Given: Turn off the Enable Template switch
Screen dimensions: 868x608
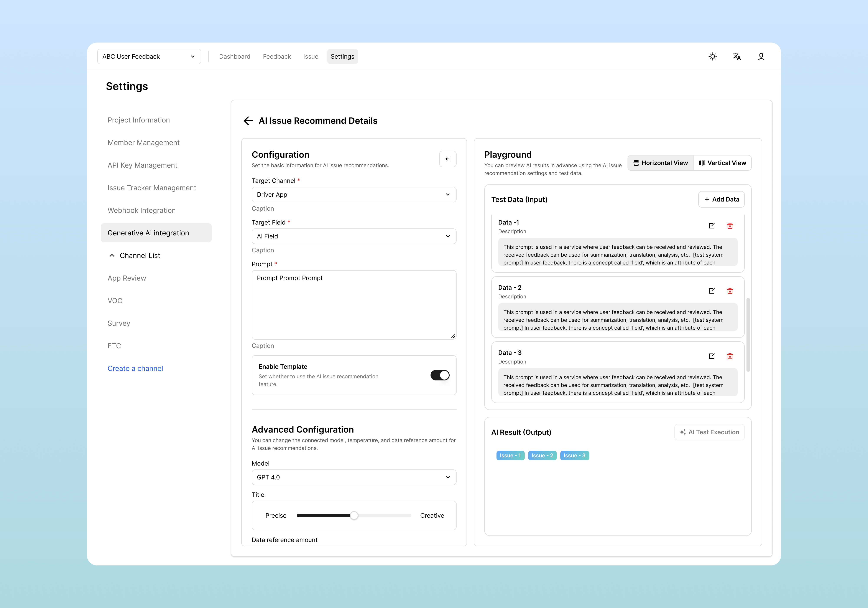Looking at the screenshot, I should coord(440,375).
